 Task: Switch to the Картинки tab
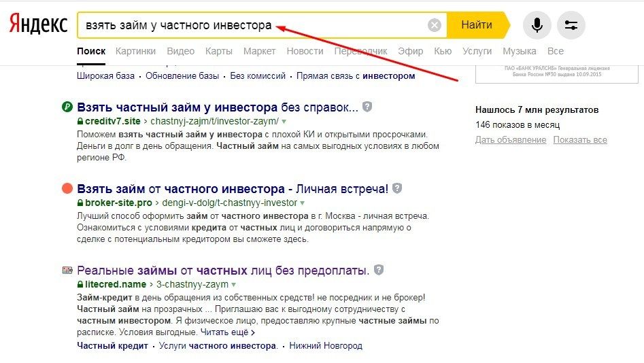click(135, 51)
